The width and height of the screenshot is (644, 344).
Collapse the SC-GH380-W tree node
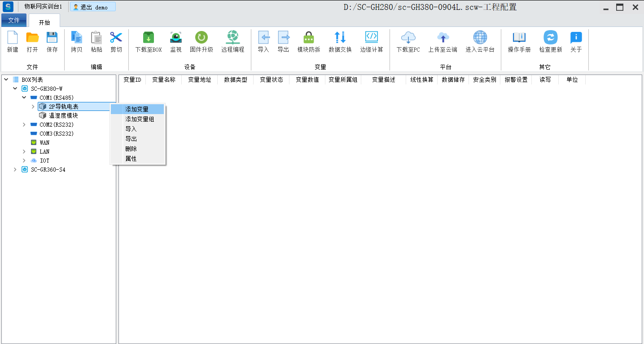pyautogui.click(x=15, y=88)
